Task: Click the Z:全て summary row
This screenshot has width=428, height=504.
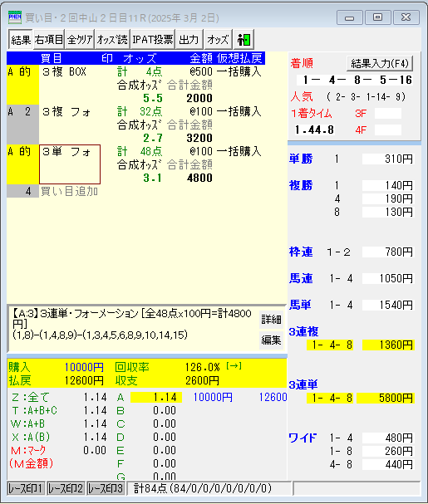Action: pos(58,397)
